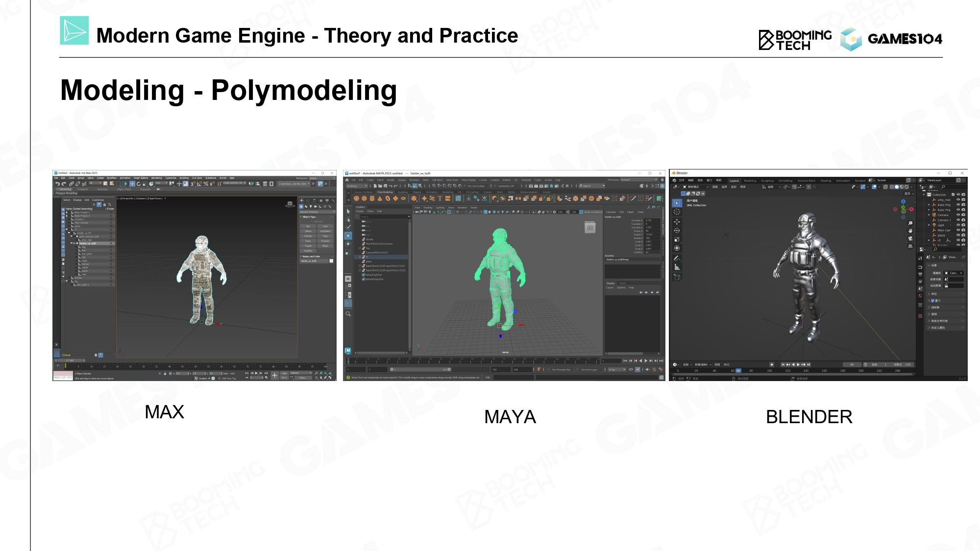Hide Light object via eye icon in Blender
Screen dimensions: 980x551
tap(958, 225)
